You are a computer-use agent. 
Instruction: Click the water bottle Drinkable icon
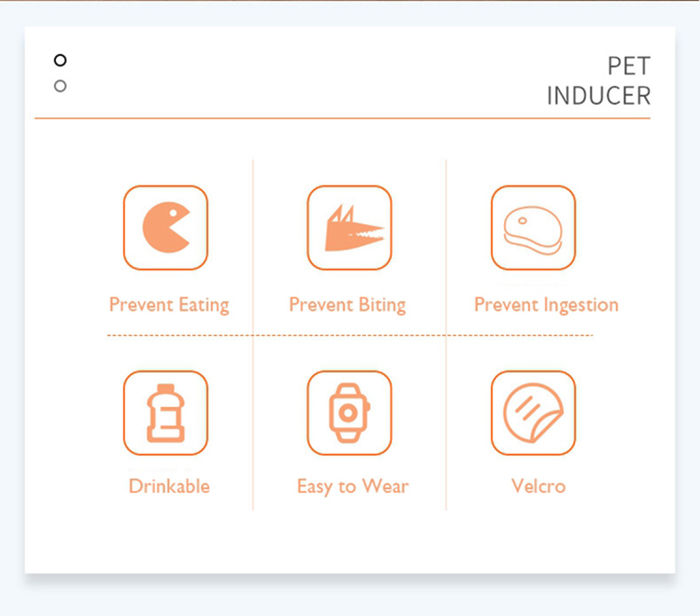pos(165,412)
